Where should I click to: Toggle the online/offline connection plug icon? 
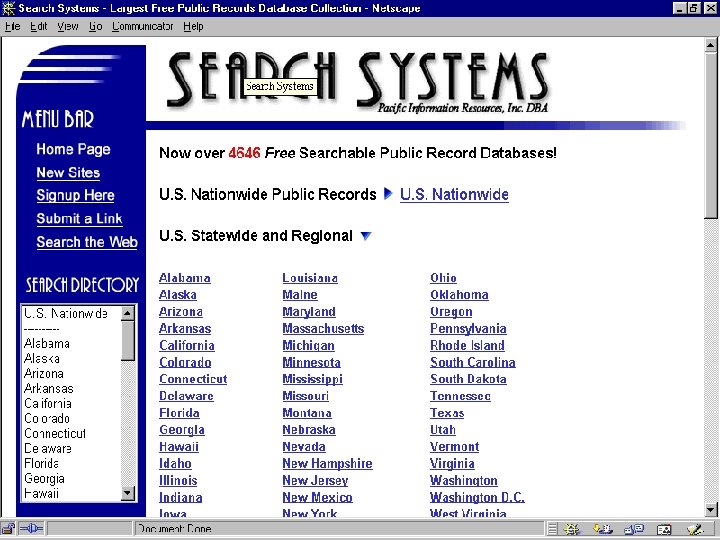31,529
